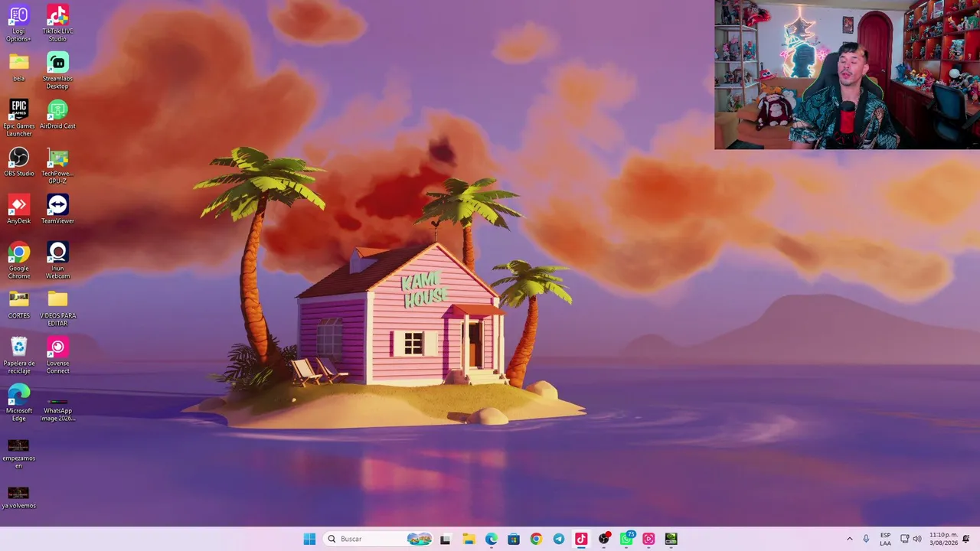980x551 pixels.
Task: Select the nuun Webcam desktop shortcut
Action: tap(57, 260)
